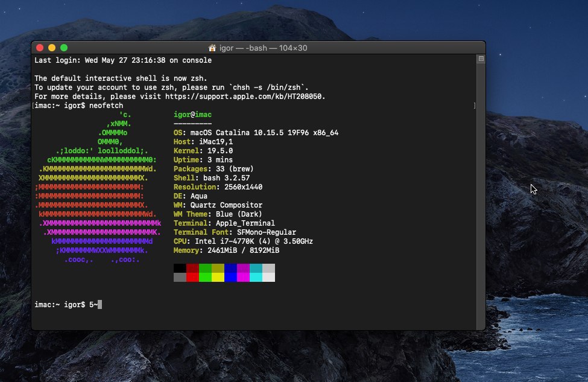588x382 pixels.
Task: Click the dark red block in neofetch palette
Action: pos(193,268)
